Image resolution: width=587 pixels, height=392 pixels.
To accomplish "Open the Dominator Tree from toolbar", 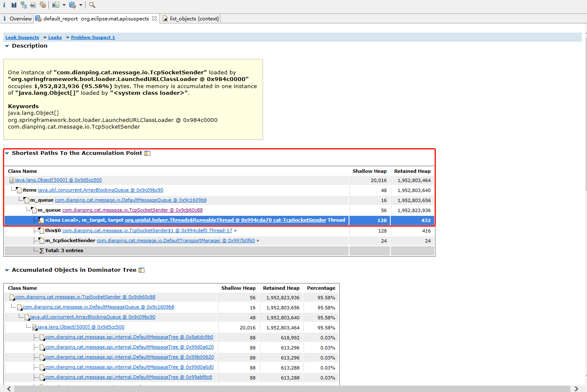I will (x=23, y=5).
